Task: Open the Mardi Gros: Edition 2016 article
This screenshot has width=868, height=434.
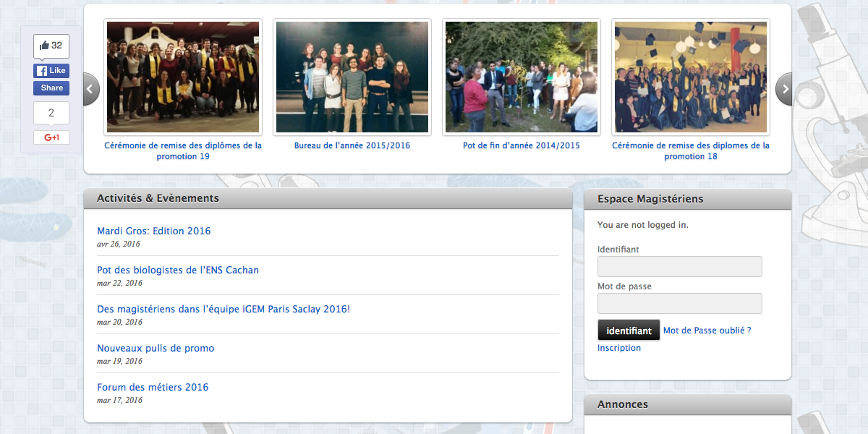Action: 153,231
